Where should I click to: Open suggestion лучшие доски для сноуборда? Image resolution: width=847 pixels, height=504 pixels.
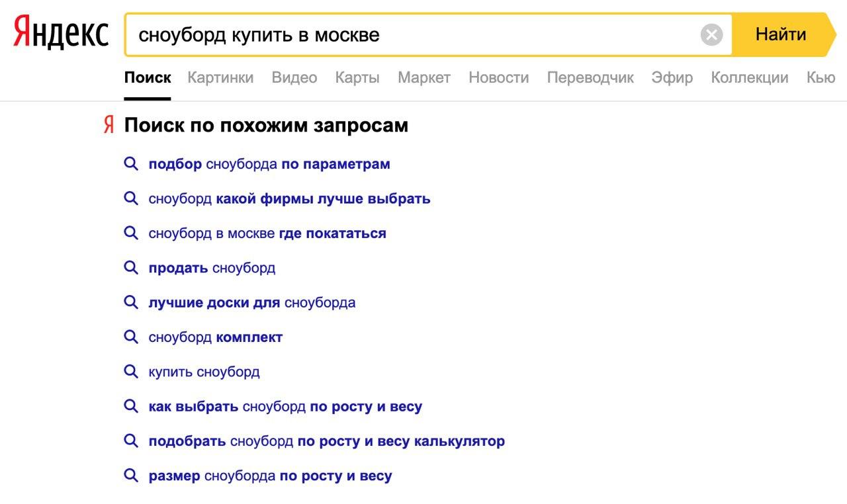pos(252,303)
